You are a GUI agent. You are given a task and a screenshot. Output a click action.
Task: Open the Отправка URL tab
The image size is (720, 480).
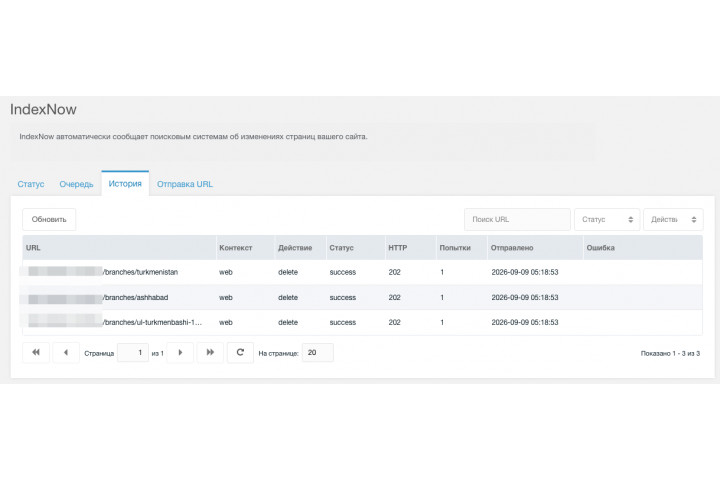pyautogui.click(x=185, y=184)
